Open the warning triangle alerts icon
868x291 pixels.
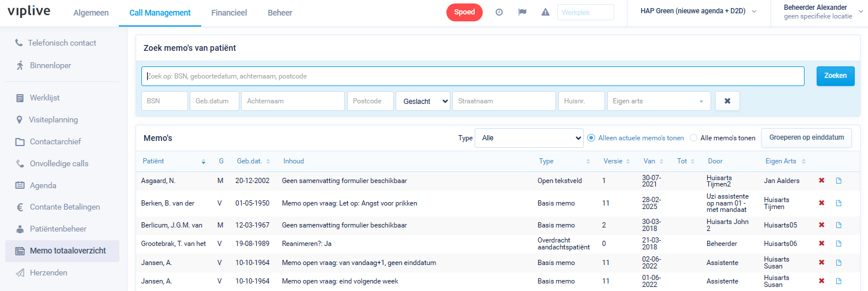(x=546, y=13)
